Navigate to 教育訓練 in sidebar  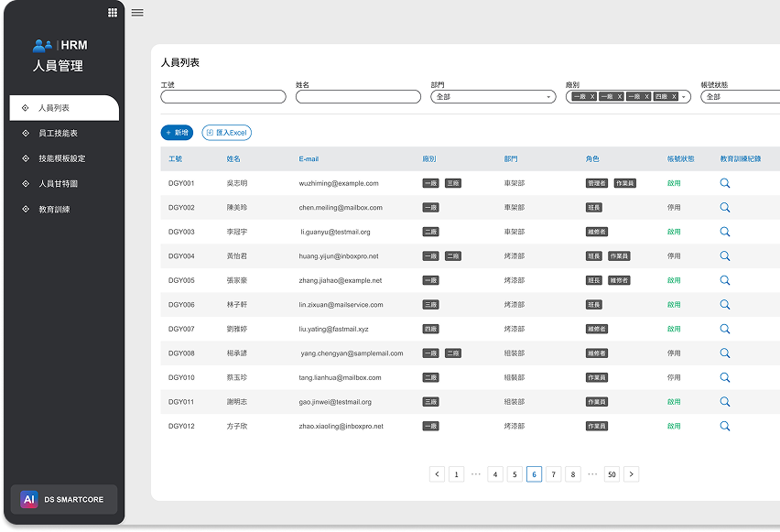pos(54,210)
